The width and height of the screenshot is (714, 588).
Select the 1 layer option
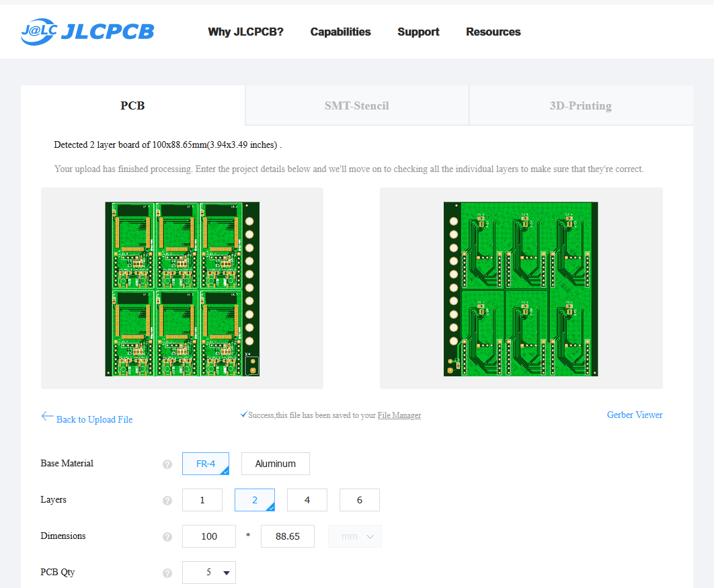[x=202, y=499]
